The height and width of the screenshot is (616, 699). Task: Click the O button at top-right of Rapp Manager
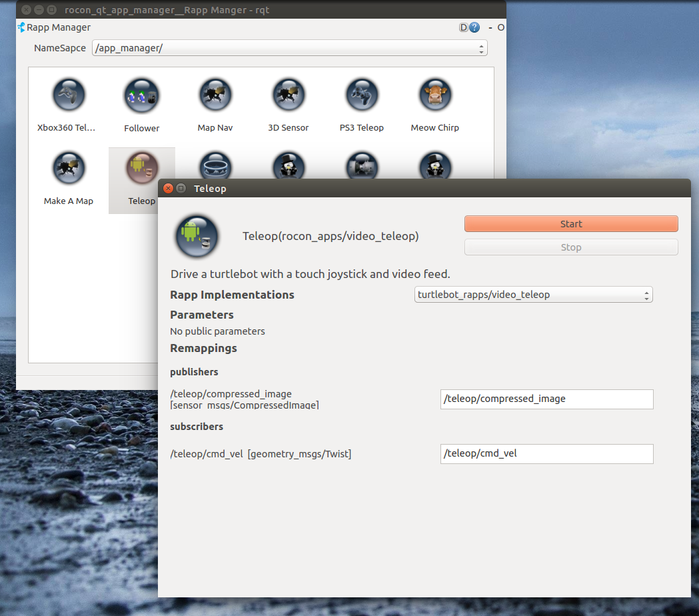pyautogui.click(x=500, y=27)
